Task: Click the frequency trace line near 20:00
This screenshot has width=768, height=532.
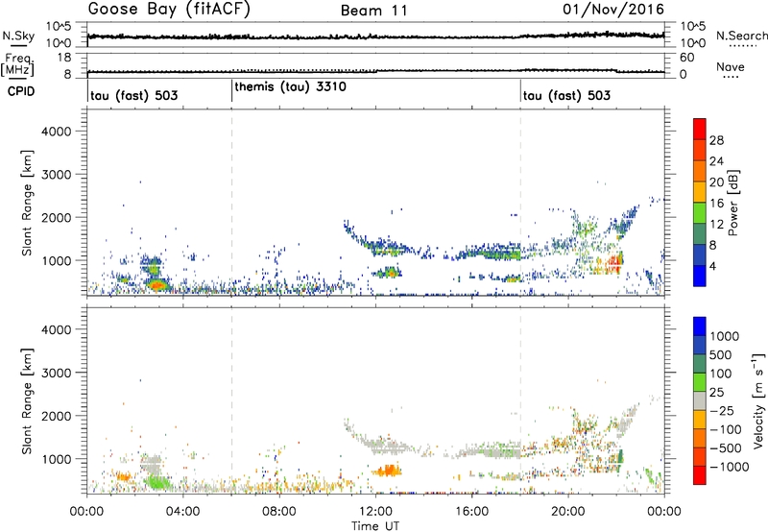Action: point(567,70)
